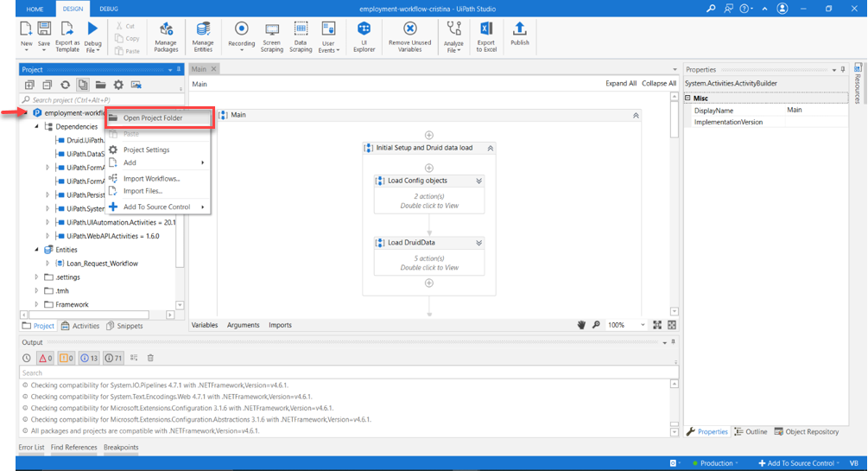
Task: Switch to Activities panel tab
Action: click(81, 326)
